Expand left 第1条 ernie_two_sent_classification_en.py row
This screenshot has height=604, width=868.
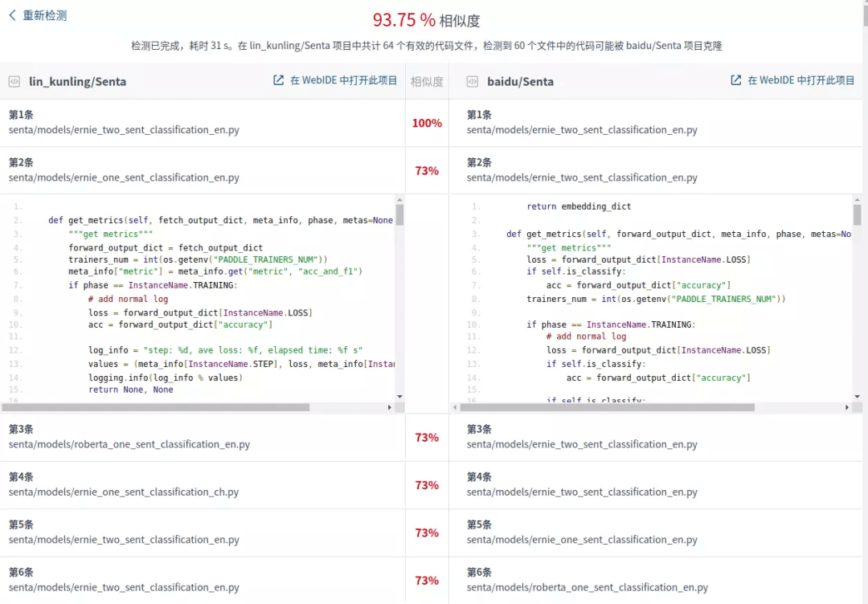(203, 123)
